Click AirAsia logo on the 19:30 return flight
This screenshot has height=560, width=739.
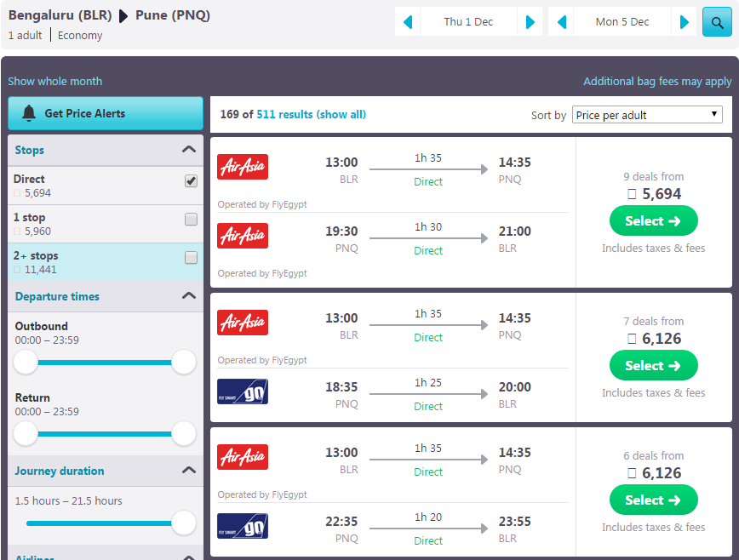click(243, 236)
